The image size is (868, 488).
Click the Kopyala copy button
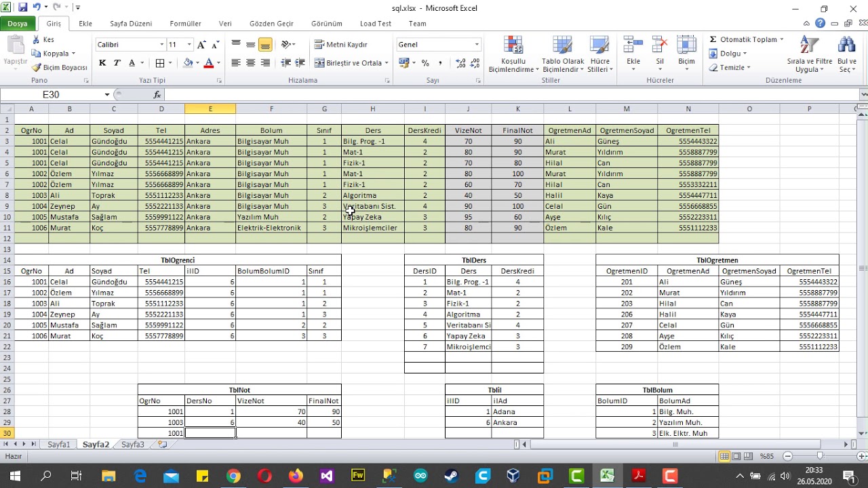53,54
